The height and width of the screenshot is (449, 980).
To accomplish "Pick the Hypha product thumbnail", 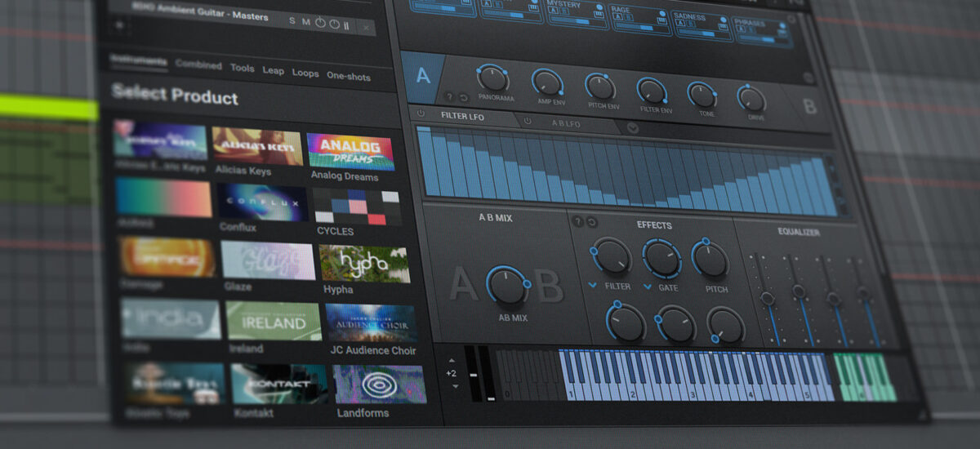I will (364, 265).
